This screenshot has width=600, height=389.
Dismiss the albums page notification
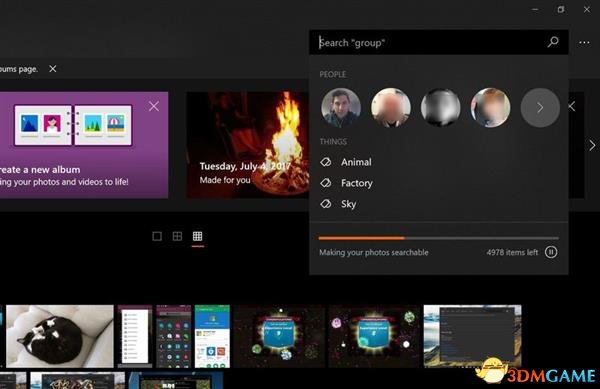click(53, 68)
